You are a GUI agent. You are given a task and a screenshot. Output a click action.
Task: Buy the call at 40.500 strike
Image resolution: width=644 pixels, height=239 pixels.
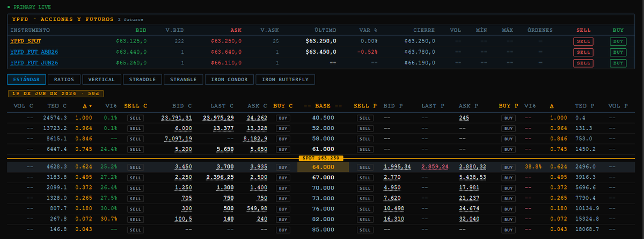283,118
